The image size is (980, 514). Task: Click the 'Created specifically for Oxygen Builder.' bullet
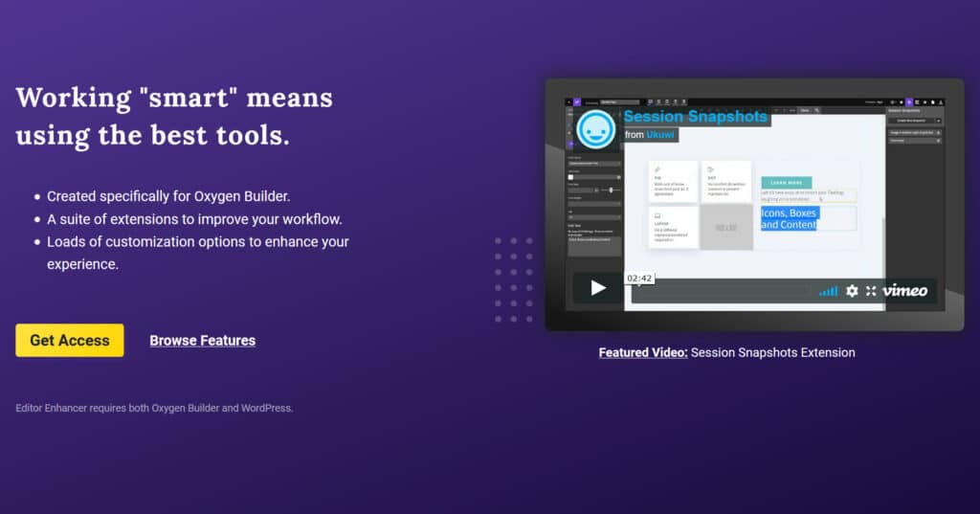pyautogui.click(x=168, y=196)
